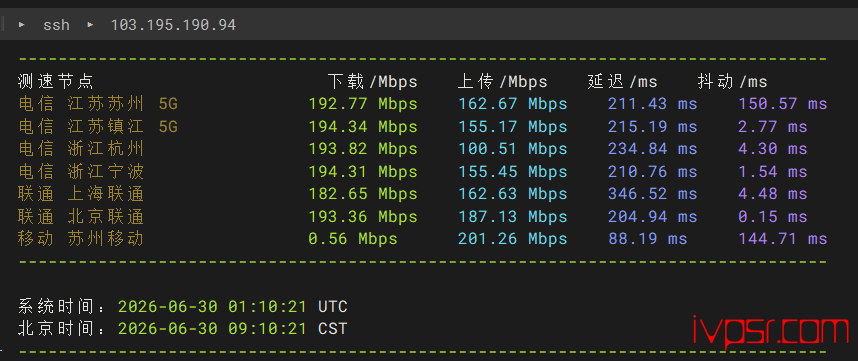Click the 北京时间 CST timestamp
Viewport: 858px width, 361px height.
[x=233, y=329]
